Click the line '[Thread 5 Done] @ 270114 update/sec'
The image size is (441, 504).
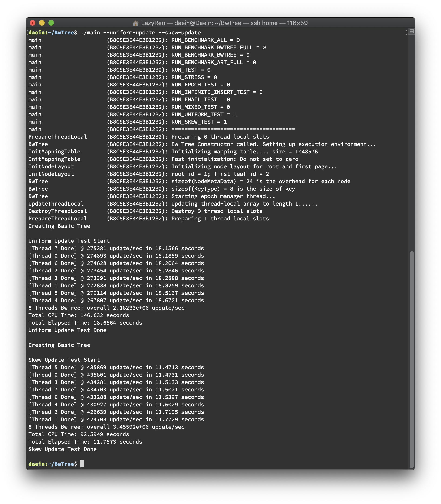[116, 293]
